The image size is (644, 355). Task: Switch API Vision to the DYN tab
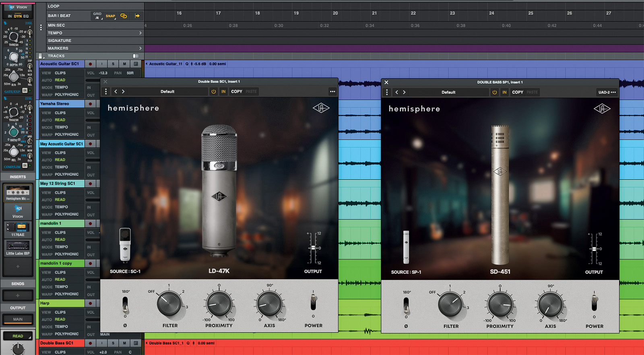pos(18,17)
